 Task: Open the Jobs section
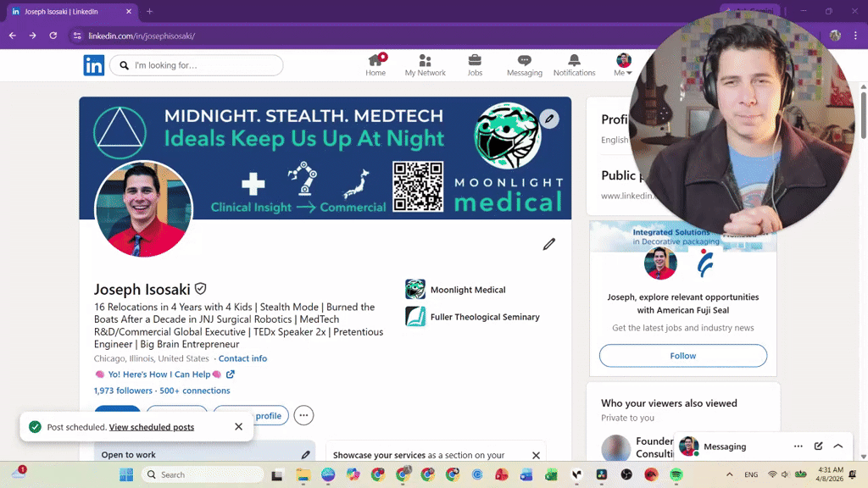coord(475,65)
